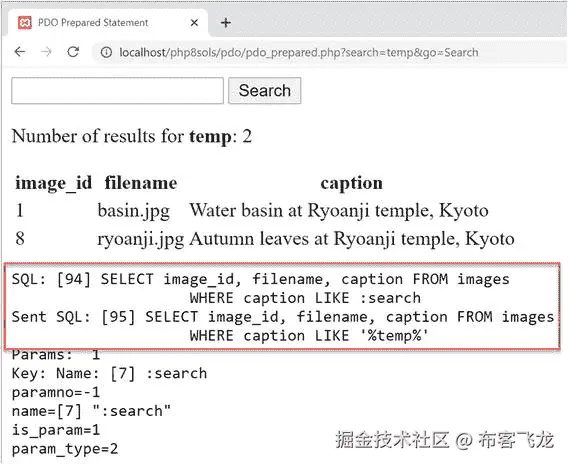Click the caption starting Autumn leaves
Image resolution: width=568 pixels, height=464 pixels.
(x=352, y=239)
